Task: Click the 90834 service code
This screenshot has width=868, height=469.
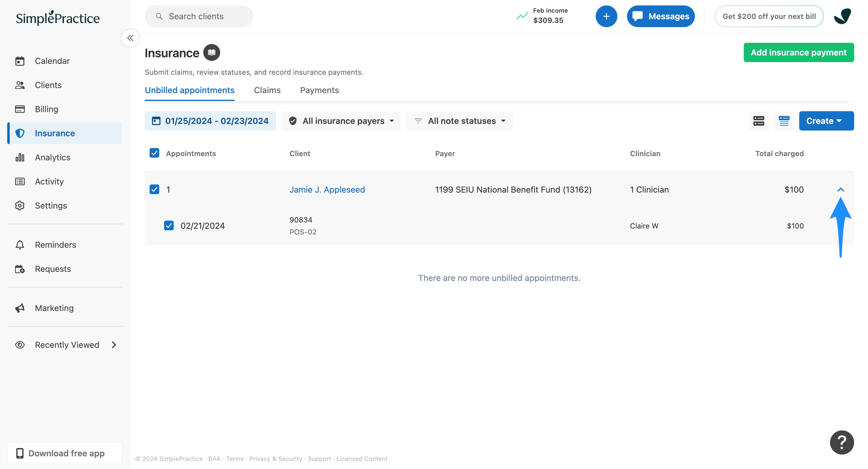Action: click(x=301, y=220)
